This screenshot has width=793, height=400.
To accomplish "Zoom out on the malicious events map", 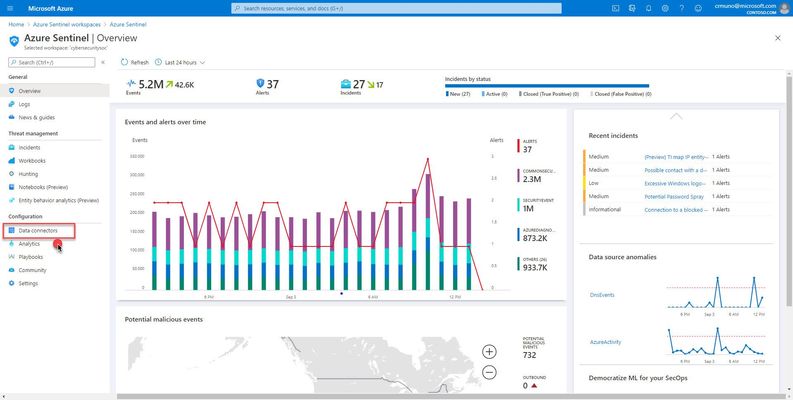I will 489,373.
